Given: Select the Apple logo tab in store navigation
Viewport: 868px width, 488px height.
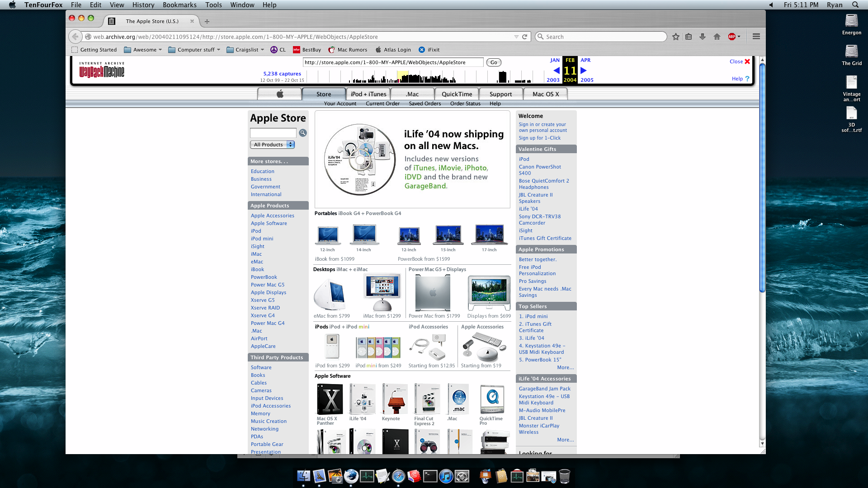Looking at the screenshot, I should coord(279,94).
